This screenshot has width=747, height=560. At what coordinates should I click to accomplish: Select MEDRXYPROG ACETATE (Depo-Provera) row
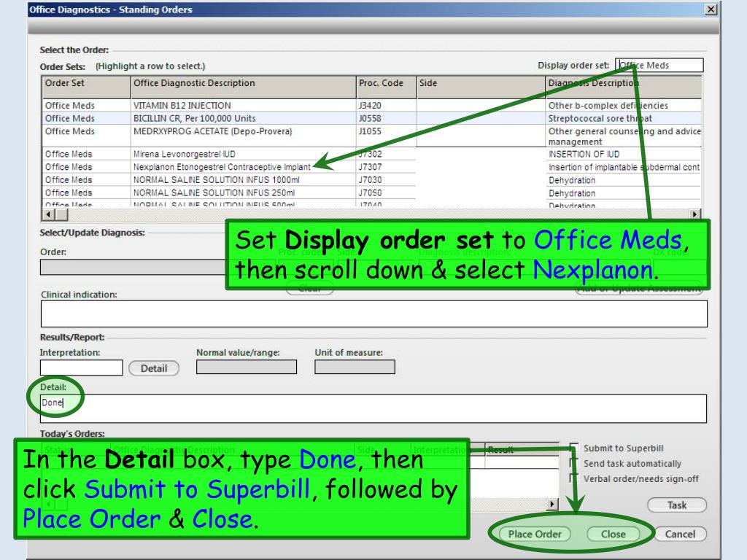pos(371,136)
